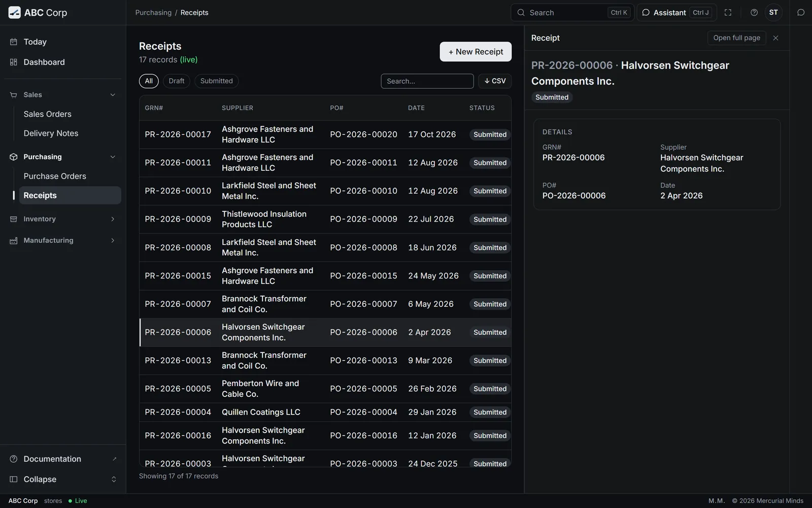Click the Purchasing breadcrumb link
Viewport: 812px width, 508px height.
click(x=153, y=13)
